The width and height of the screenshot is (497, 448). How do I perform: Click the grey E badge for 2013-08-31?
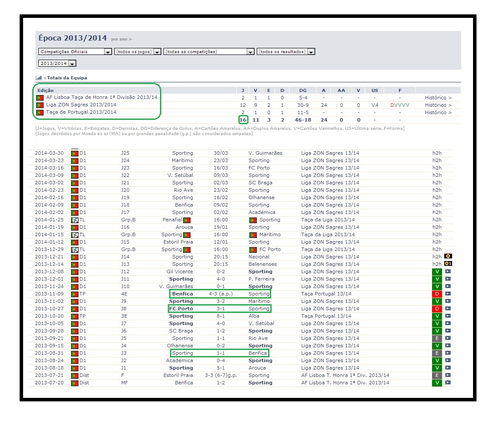pyautogui.click(x=437, y=353)
